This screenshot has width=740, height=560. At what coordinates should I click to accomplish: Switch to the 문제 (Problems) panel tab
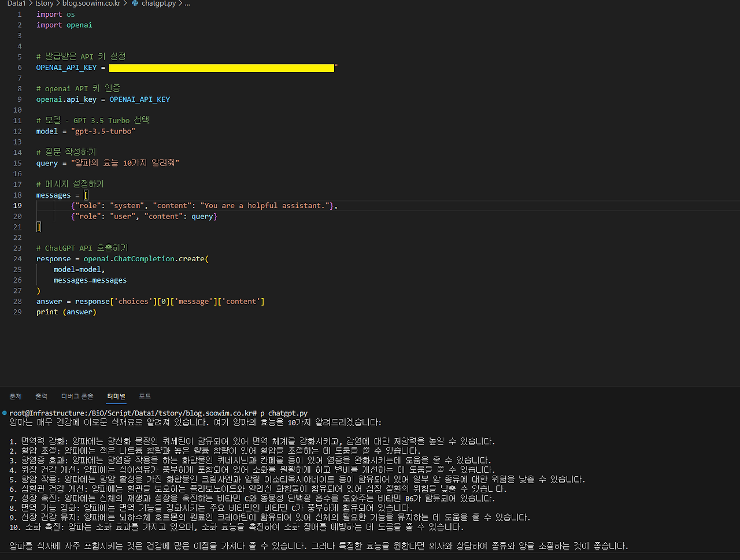(16, 396)
